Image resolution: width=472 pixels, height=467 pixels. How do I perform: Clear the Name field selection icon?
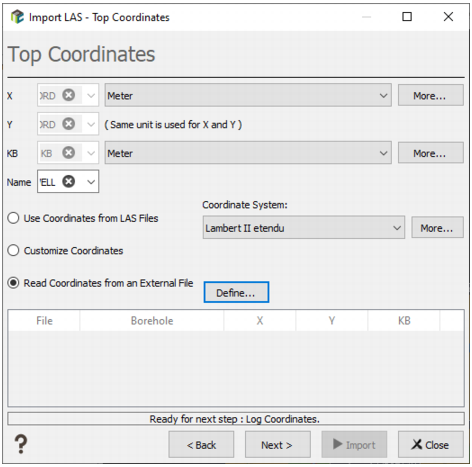click(69, 182)
